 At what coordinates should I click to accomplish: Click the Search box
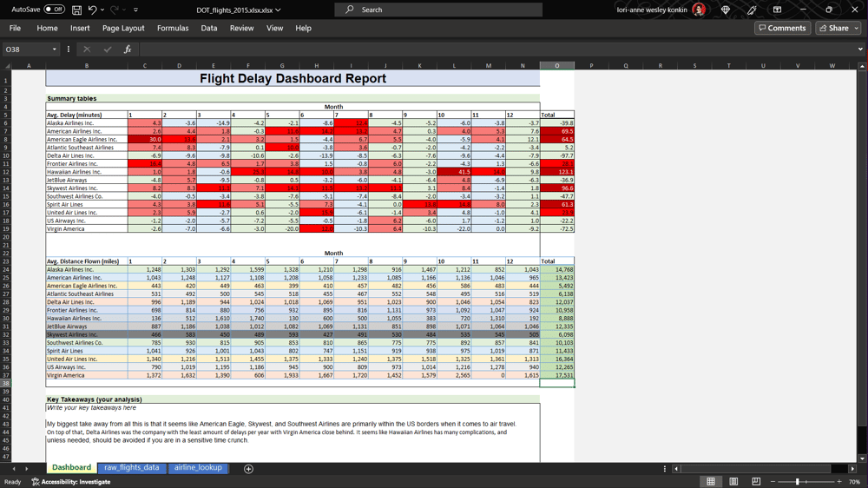pyautogui.click(x=437, y=10)
